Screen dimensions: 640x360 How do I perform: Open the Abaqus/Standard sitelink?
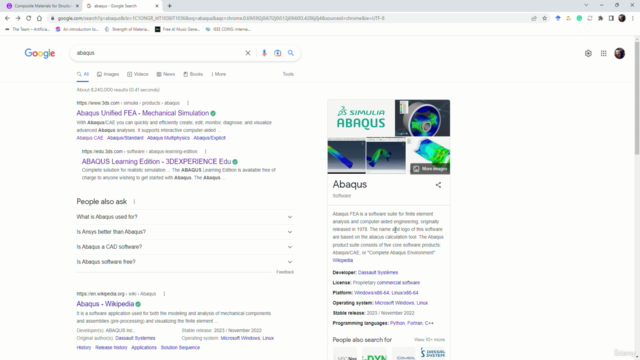(x=125, y=138)
